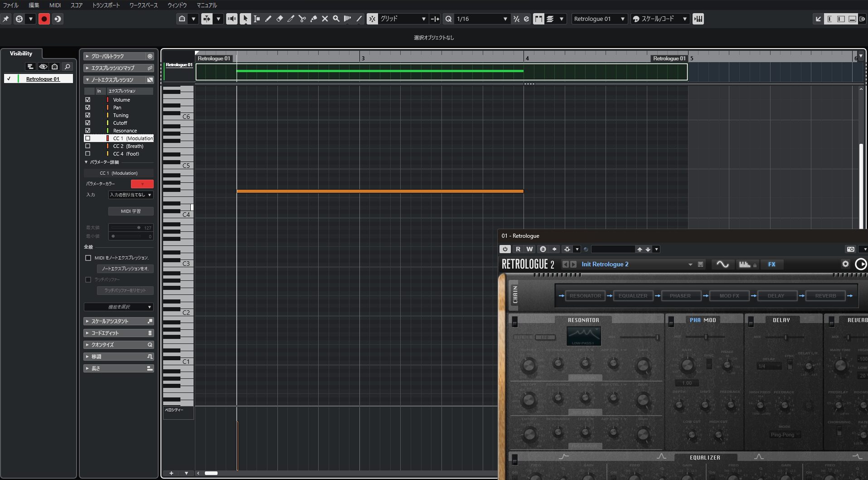Click the REVERB chain button

(x=825, y=296)
